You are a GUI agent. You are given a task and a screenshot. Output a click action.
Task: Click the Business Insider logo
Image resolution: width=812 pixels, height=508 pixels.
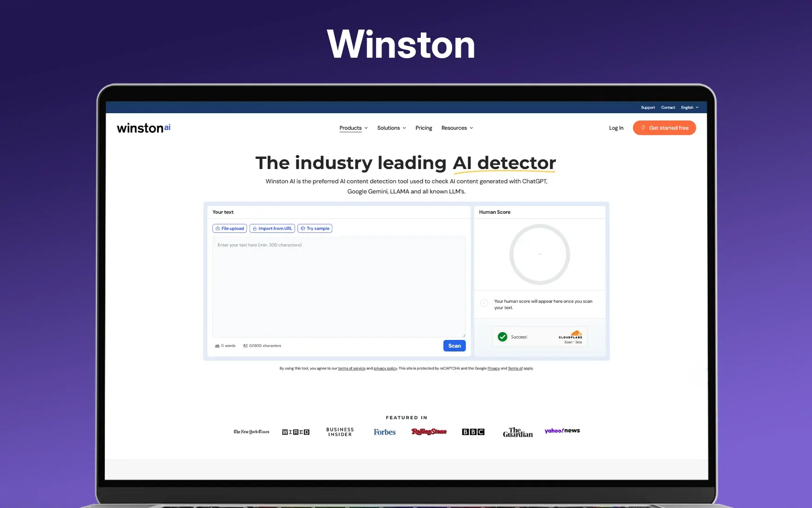click(340, 432)
